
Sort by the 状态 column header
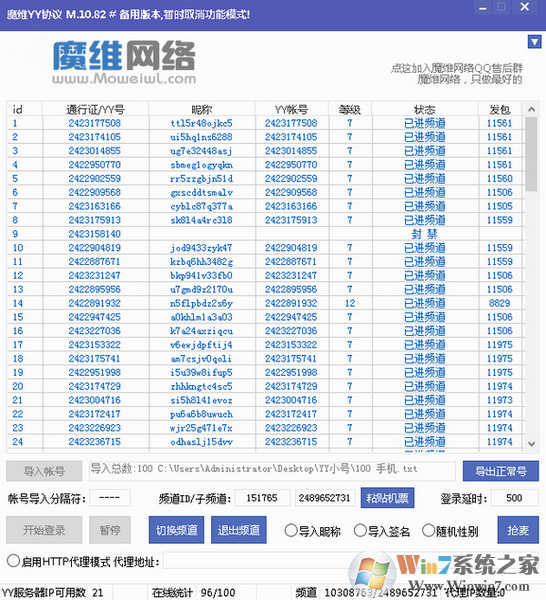pos(425,109)
